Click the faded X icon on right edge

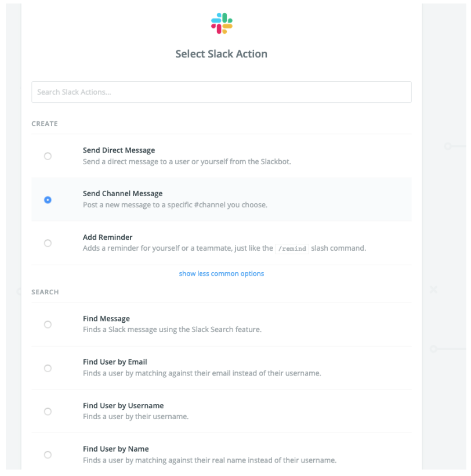click(x=434, y=290)
